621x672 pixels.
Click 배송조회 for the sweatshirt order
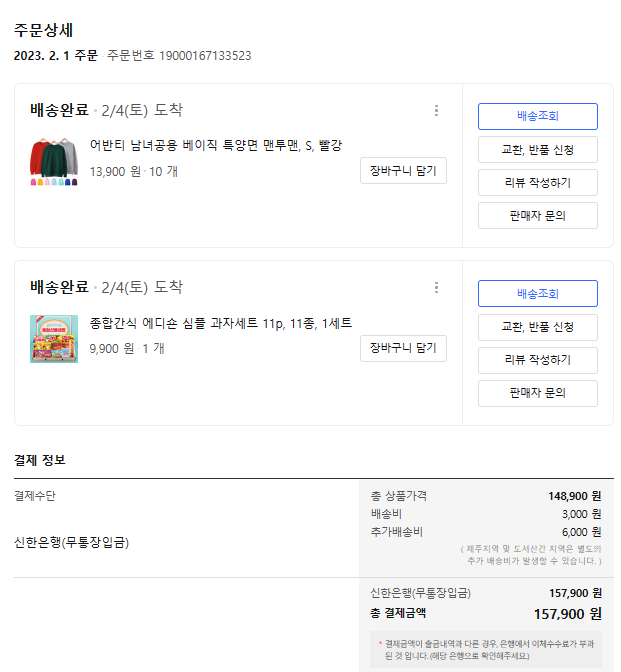coord(537,117)
